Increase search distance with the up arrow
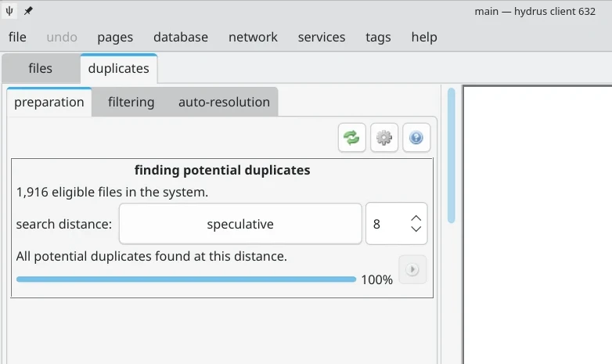Image resolution: width=612 pixels, height=364 pixels. tap(416, 218)
